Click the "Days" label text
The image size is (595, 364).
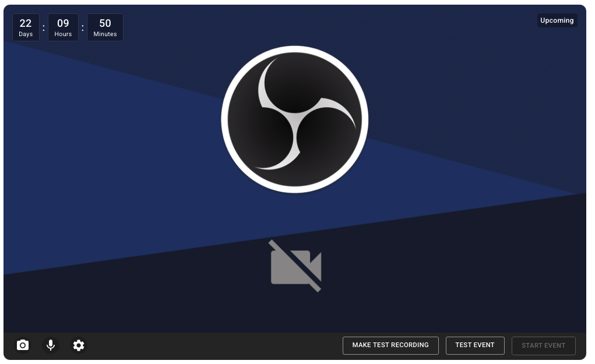click(x=26, y=34)
